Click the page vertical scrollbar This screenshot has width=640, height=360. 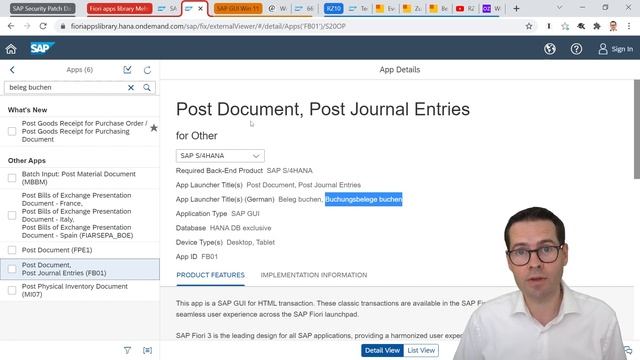(637, 129)
